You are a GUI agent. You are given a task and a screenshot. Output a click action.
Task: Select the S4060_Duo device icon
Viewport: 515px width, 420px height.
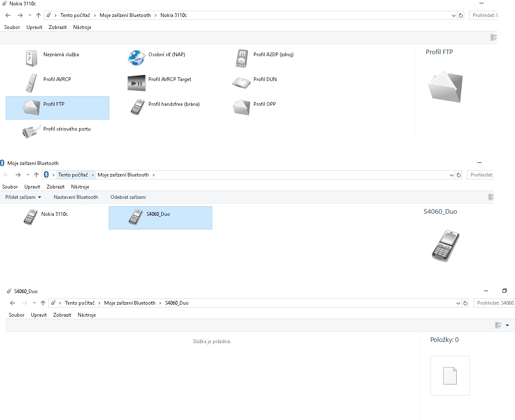coord(135,217)
